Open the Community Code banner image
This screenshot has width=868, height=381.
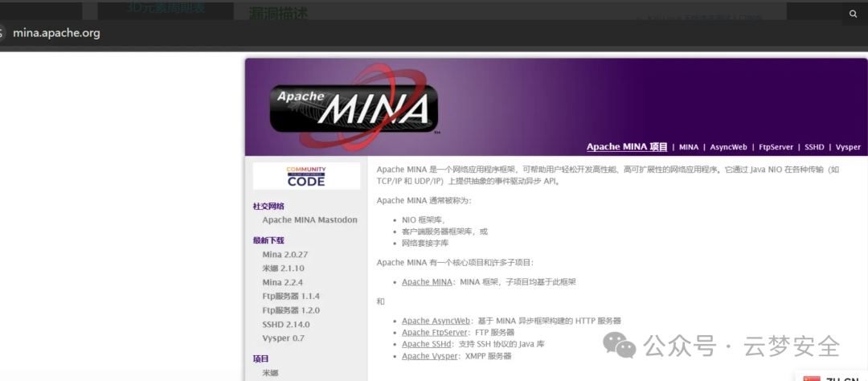pos(306,176)
